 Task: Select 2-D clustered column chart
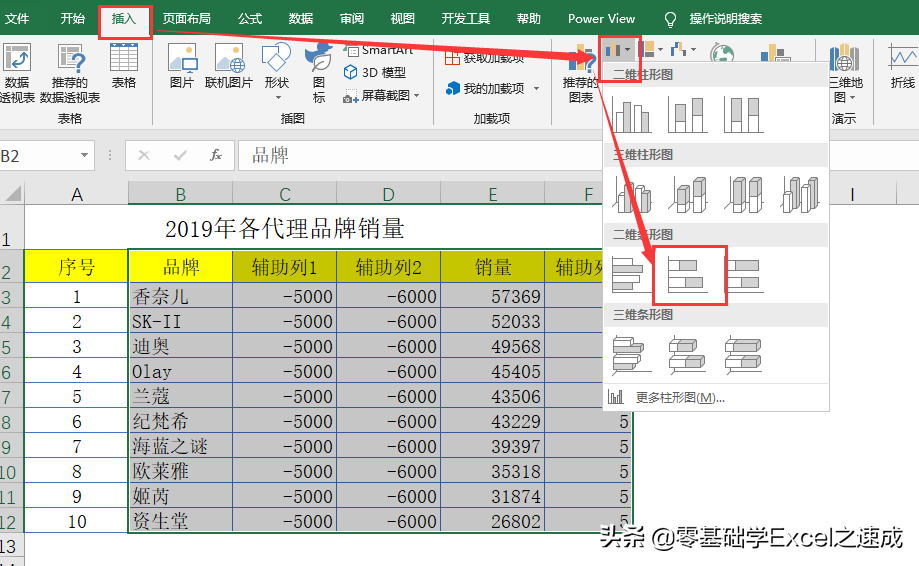(x=631, y=114)
